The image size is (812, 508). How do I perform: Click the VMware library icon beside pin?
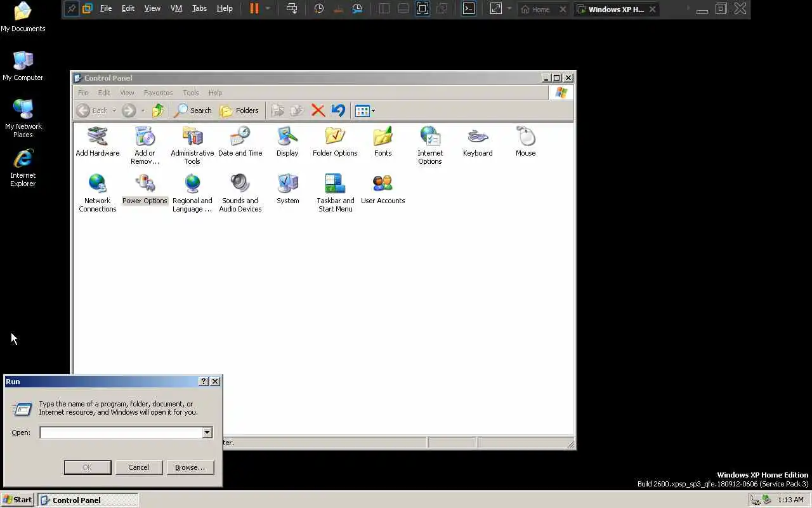[88, 8]
